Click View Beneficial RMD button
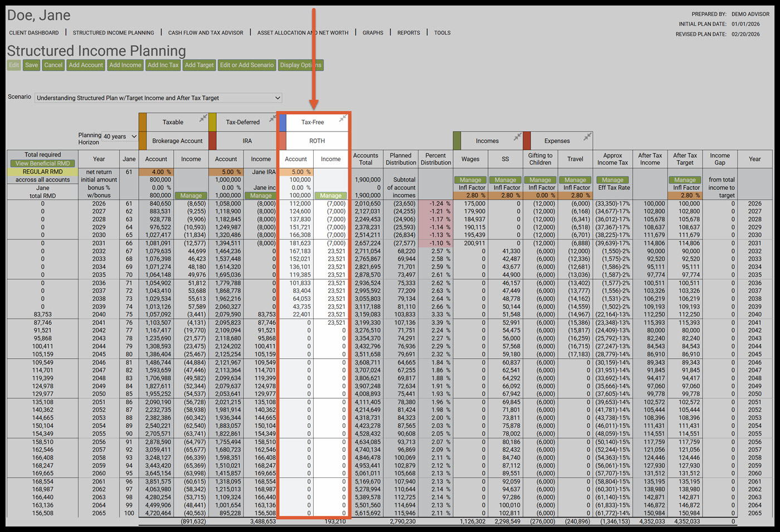The height and width of the screenshot is (532, 780). (x=43, y=164)
